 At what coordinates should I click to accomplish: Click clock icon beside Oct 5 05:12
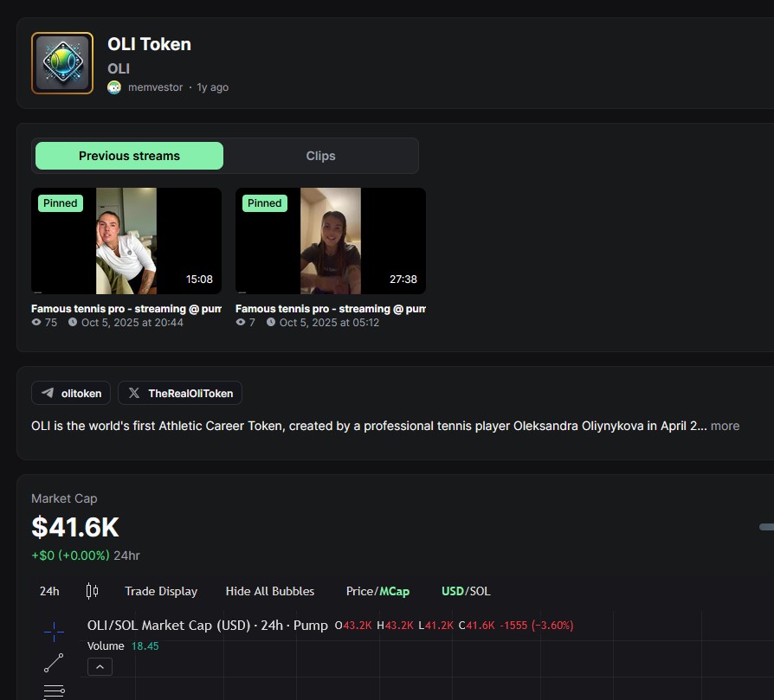271,322
